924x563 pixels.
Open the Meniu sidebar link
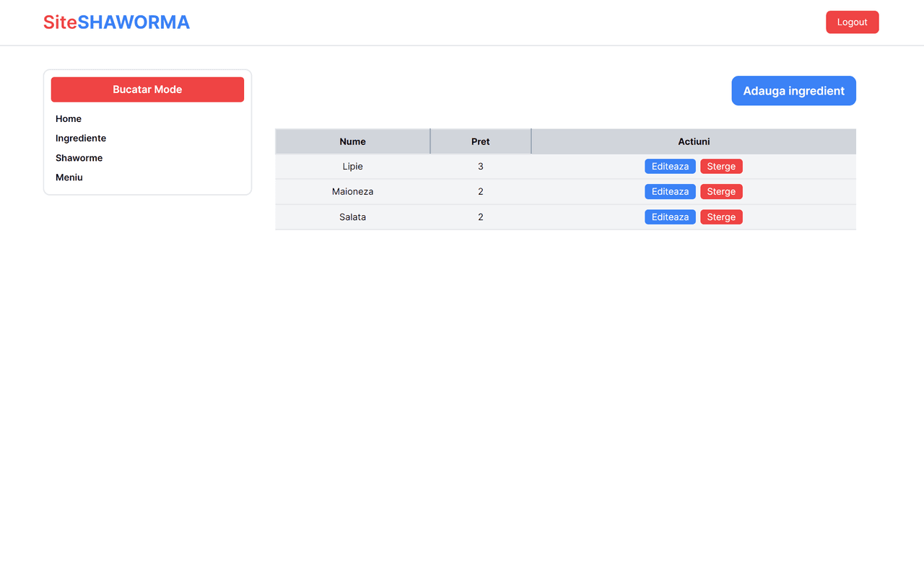pos(69,178)
